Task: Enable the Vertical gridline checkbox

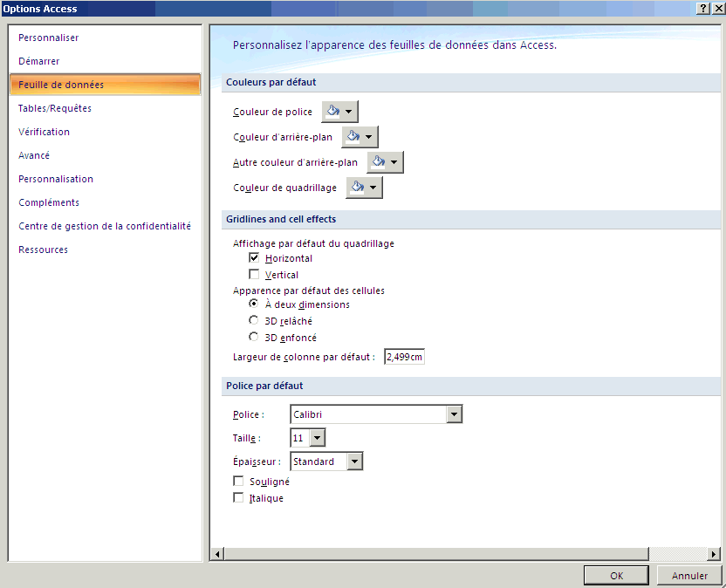Action: click(x=255, y=275)
